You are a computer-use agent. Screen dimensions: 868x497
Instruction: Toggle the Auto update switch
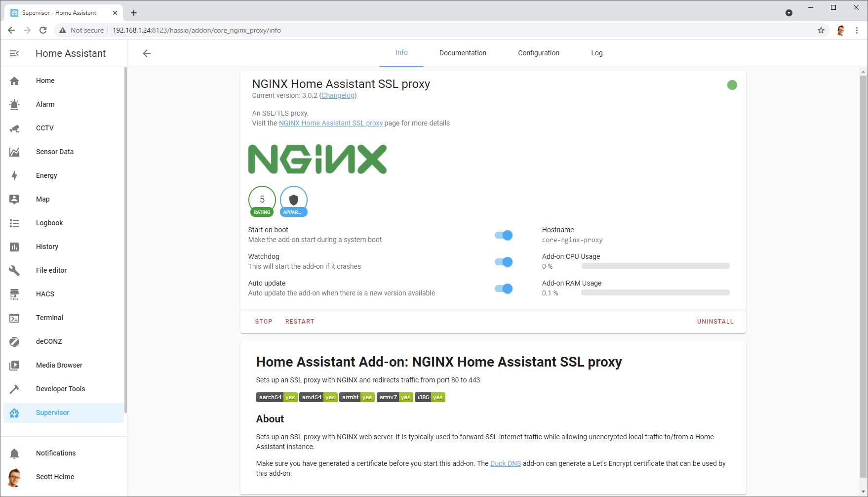pos(504,289)
